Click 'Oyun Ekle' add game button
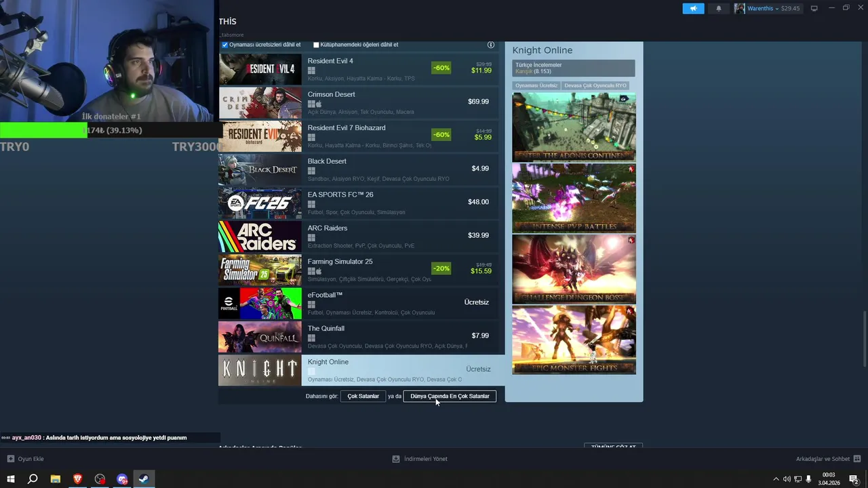The height and width of the screenshot is (488, 868). coord(26,459)
